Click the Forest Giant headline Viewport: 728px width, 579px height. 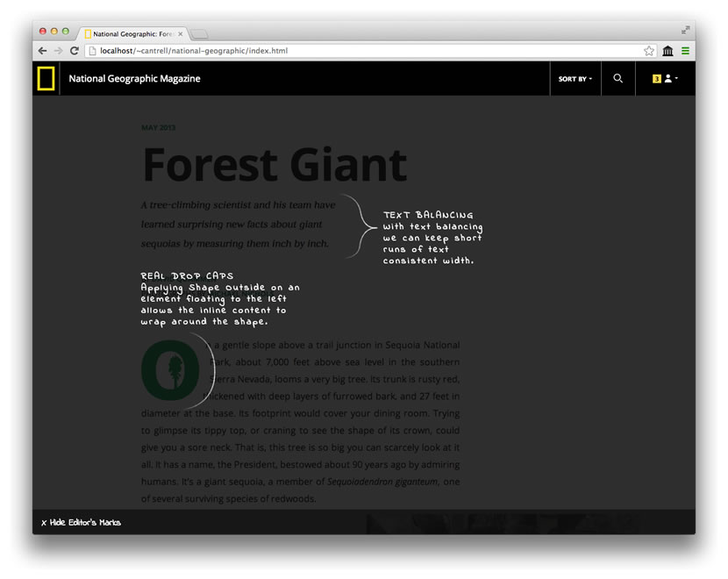click(275, 164)
